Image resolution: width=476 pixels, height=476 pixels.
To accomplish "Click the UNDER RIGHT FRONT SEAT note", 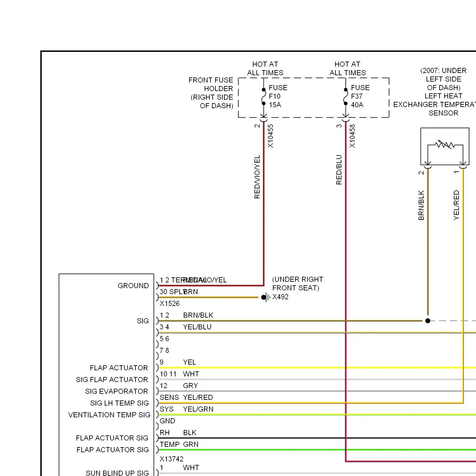I will click(x=298, y=284).
